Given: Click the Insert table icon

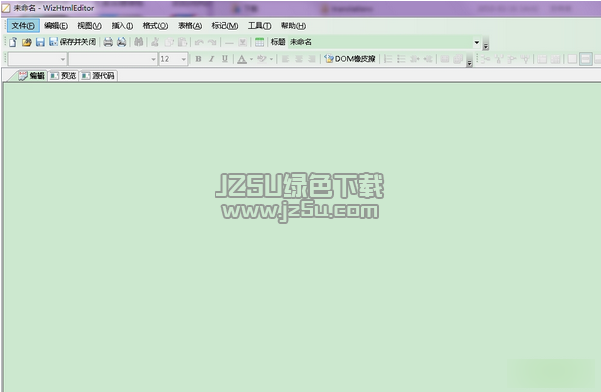Looking at the screenshot, I should pos(259,42).
